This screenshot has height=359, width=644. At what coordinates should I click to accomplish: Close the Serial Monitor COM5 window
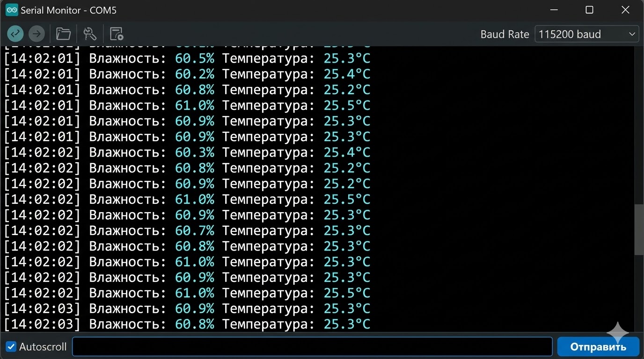[625, 10]
